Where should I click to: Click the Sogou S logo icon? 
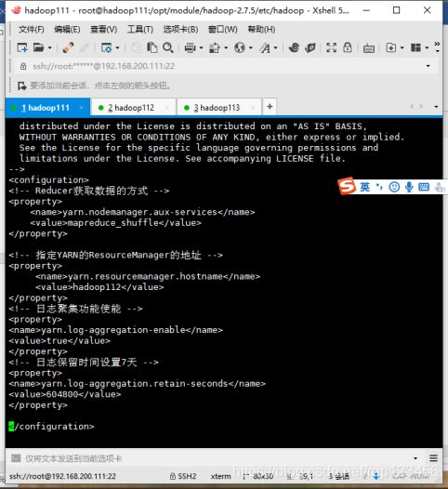pyautogui.click(x=347, y=186)
